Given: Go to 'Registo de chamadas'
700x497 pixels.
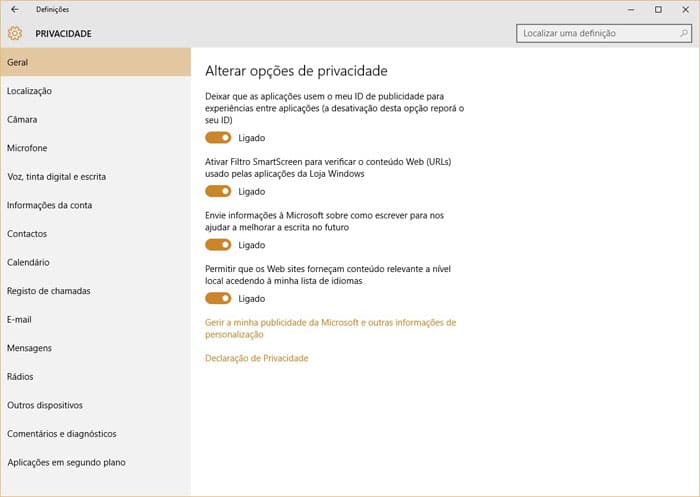Looking at the screenshot, I should [96, 291].
